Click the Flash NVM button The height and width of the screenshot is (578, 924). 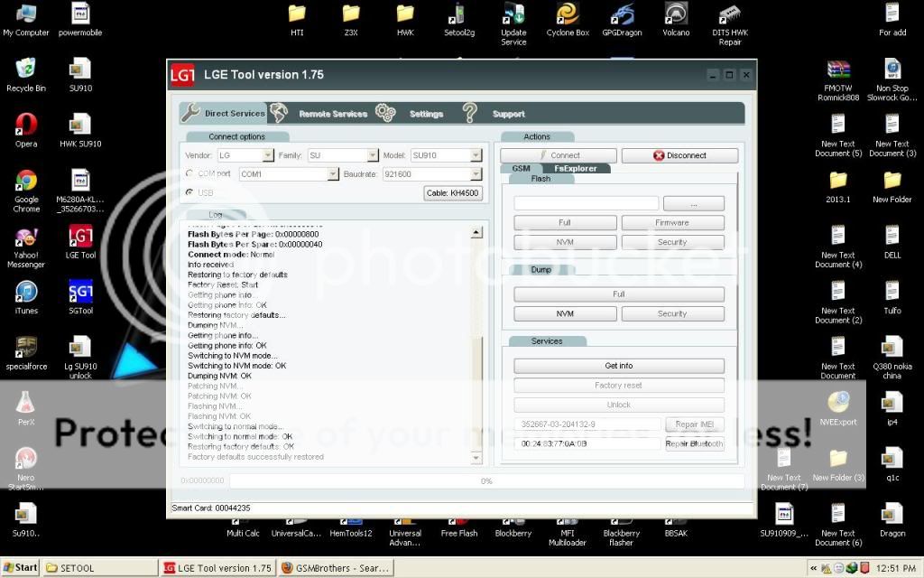tap(565, 242)
